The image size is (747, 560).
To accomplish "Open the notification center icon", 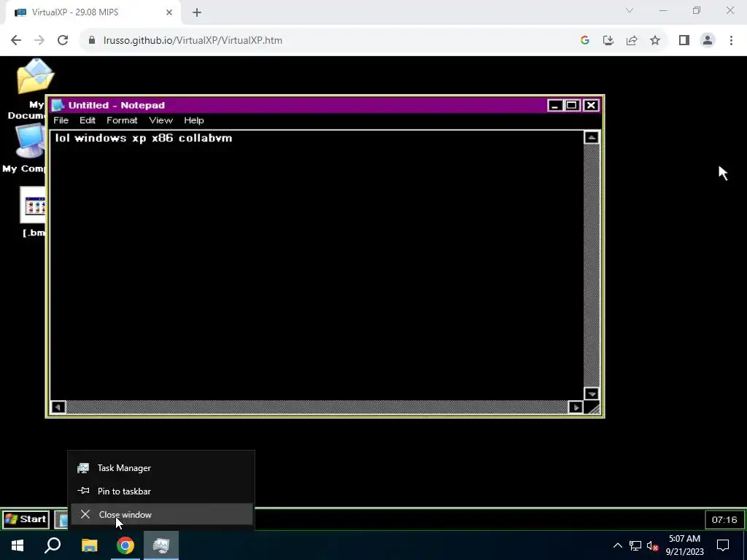I will tap(723, 545).
